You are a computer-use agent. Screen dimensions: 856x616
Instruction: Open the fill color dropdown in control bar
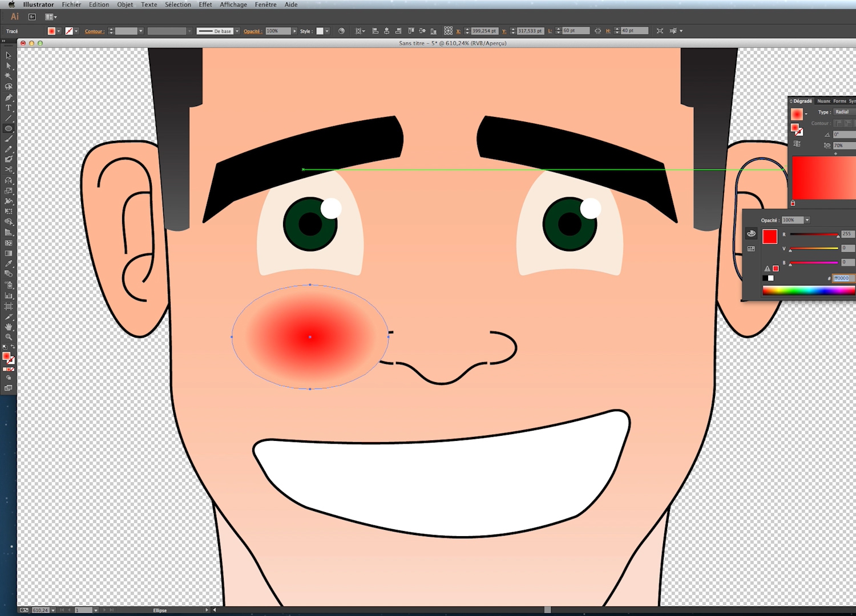click(59, 31)
